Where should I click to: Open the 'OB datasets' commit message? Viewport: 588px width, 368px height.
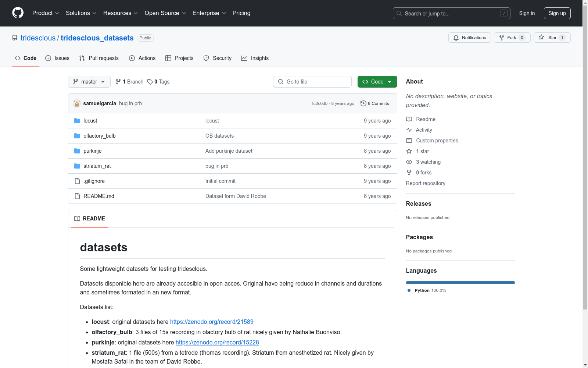point(219,136)
